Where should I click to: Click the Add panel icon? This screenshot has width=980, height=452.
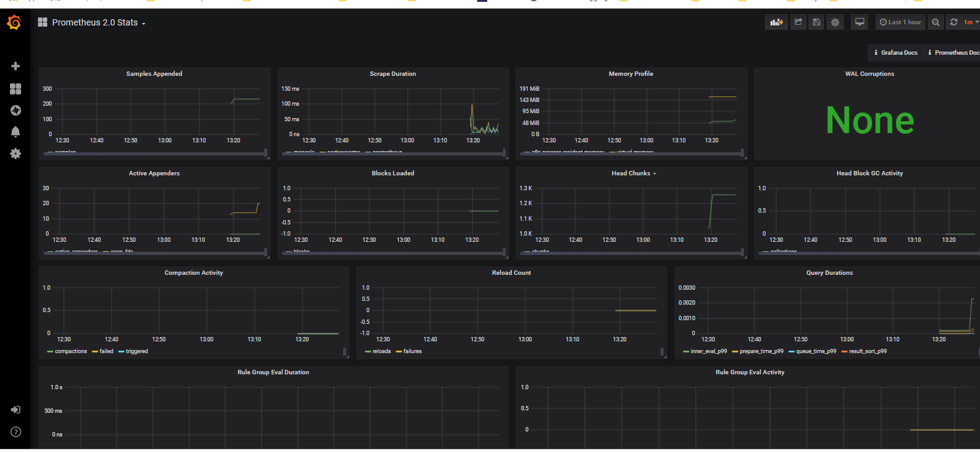pyautogui.click(x=776, y=22)
